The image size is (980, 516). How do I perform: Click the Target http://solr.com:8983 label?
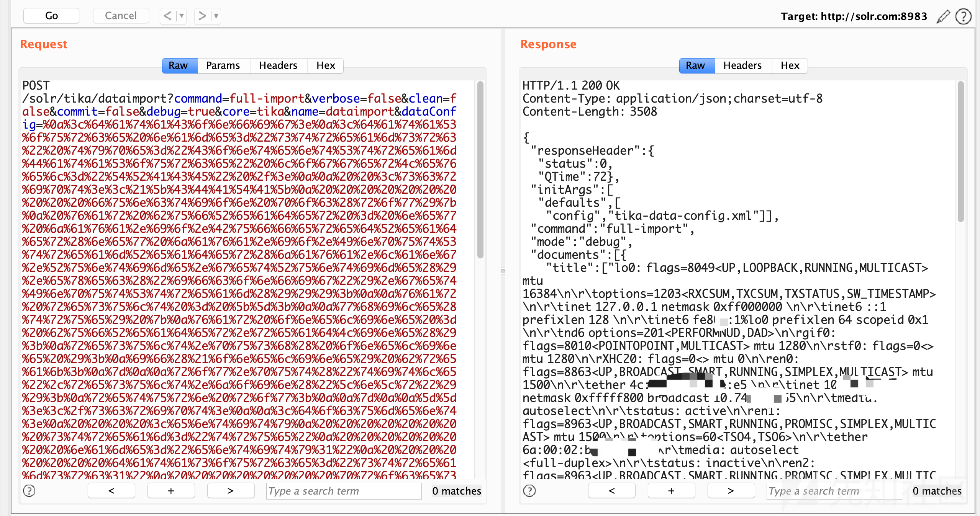click(x=854, y=16)
